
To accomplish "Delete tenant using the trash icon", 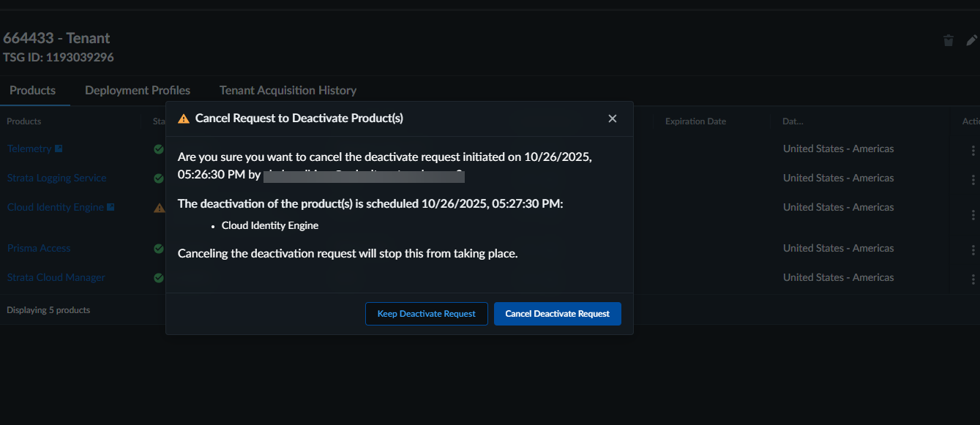I will tap(949, 41).
